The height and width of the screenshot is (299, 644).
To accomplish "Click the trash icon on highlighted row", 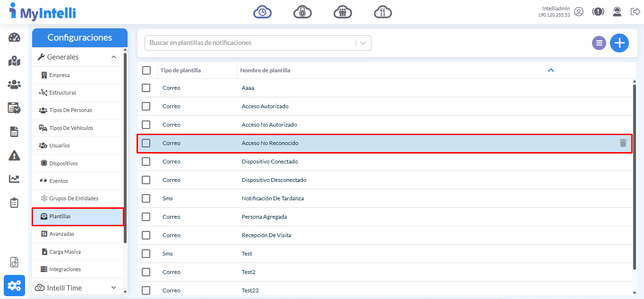I will [623, 143].
